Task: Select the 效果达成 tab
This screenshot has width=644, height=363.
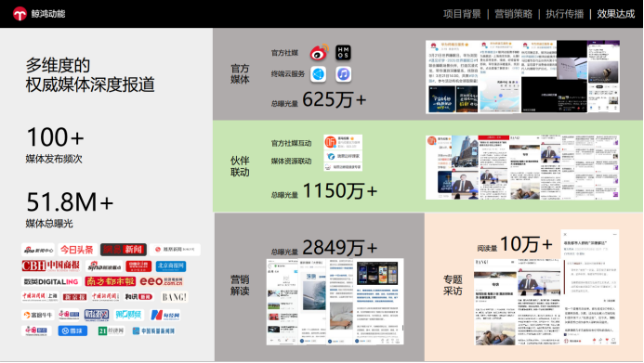Action: pyautogui.click(x=616, y=14)
